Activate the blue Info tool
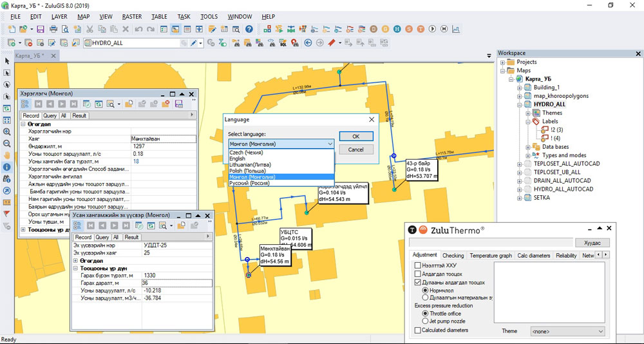 tap(7, 167)
